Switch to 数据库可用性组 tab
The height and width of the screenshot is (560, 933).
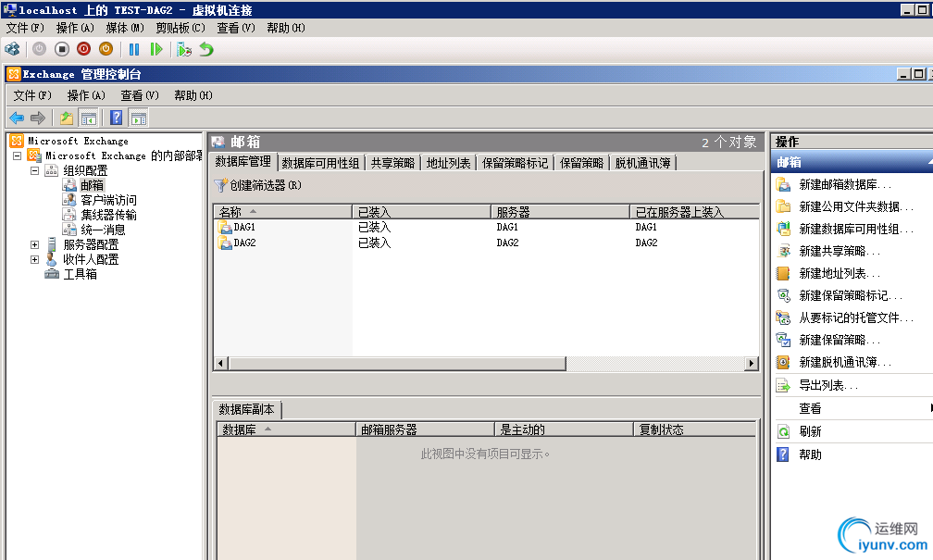point(320,163)
